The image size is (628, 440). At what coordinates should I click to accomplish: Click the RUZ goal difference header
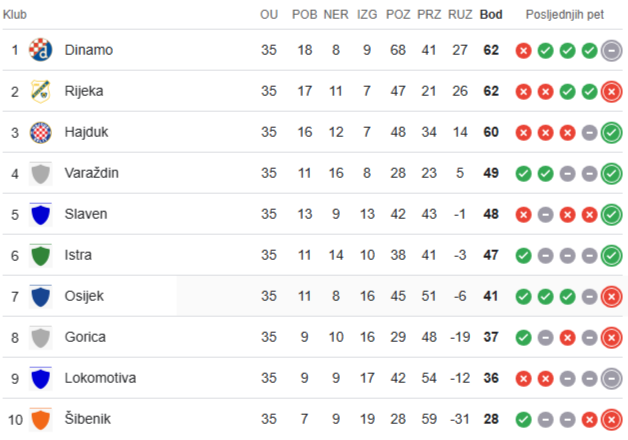(x=460, y=15)
